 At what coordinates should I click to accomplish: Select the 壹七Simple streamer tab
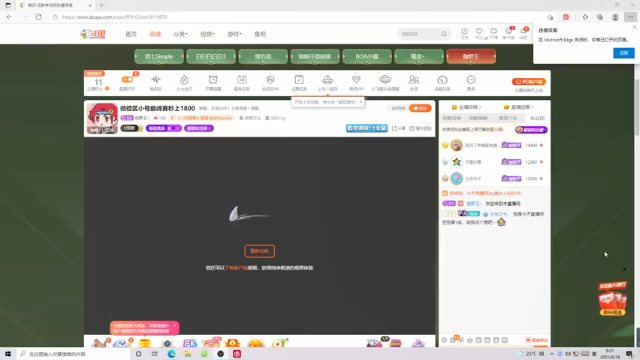click(159, 56)
